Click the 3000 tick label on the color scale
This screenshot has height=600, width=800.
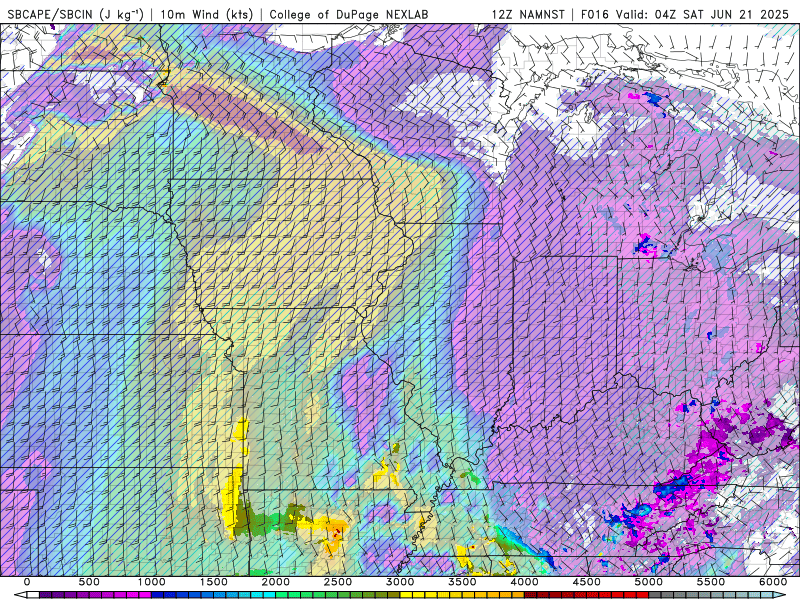coord(399,582)
